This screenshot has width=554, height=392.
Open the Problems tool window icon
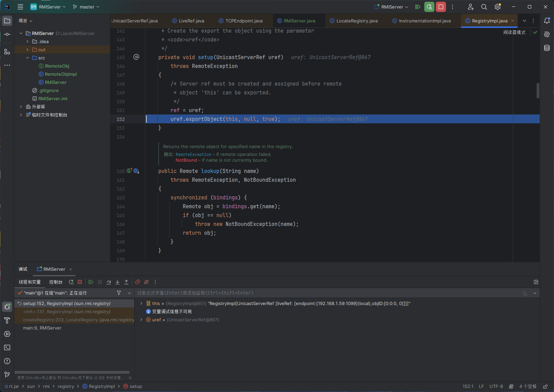tap(7, 361)
